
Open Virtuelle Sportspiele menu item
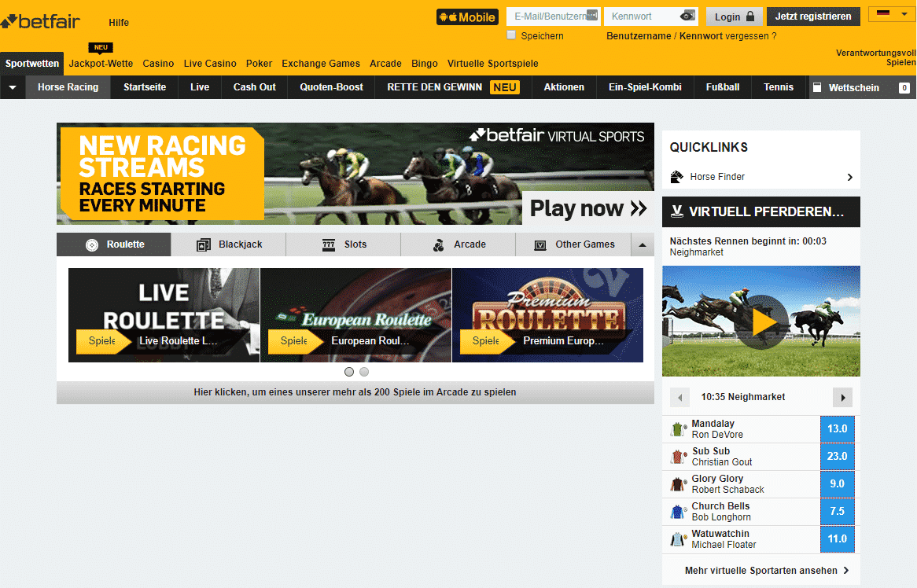(x=492, y=64)
